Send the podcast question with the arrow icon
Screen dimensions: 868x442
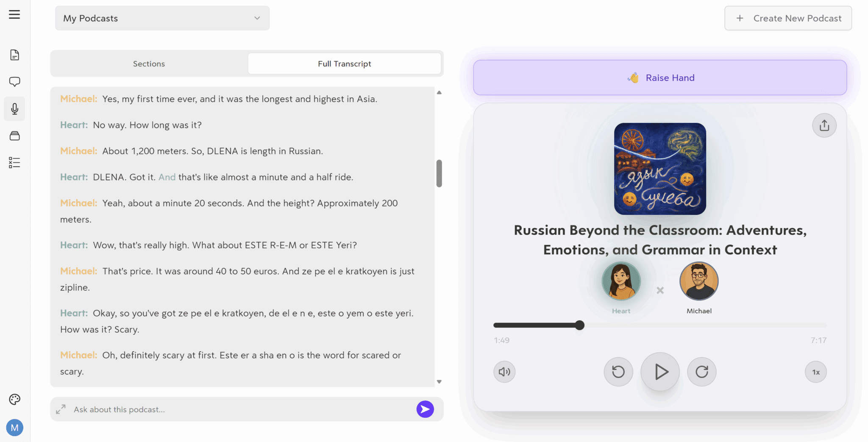(425, 409)
